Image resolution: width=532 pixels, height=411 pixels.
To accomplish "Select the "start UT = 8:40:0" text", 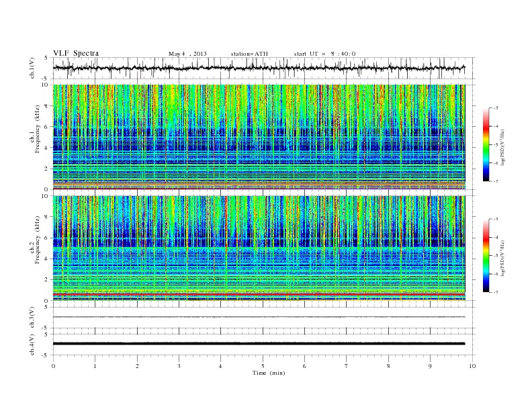I will [x=324, y=54].
